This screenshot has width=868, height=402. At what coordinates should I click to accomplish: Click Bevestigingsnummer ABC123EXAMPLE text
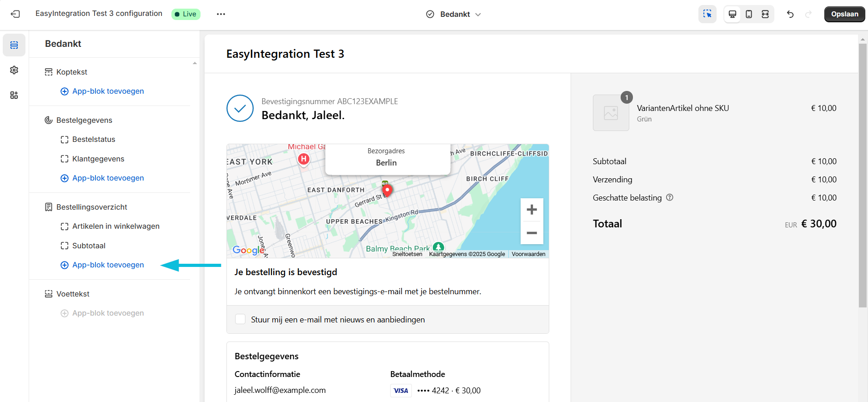tap(330, 101)
